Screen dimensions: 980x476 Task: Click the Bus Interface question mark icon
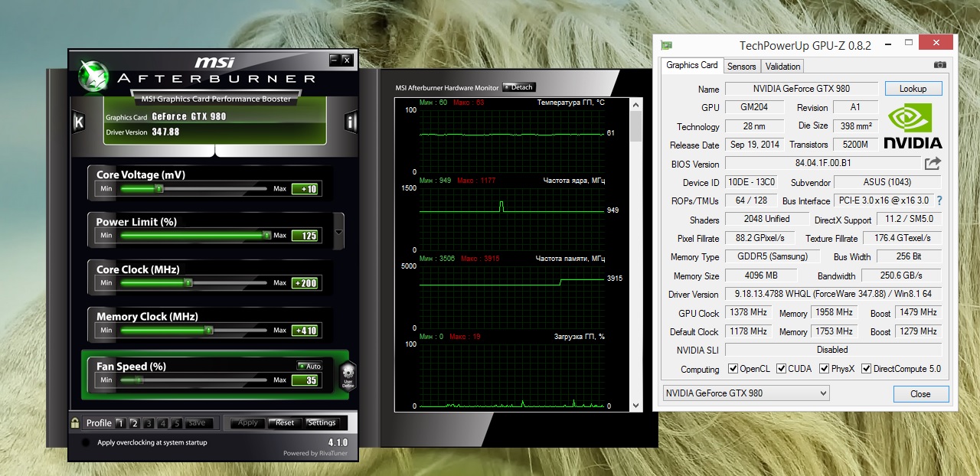point(939,201)
